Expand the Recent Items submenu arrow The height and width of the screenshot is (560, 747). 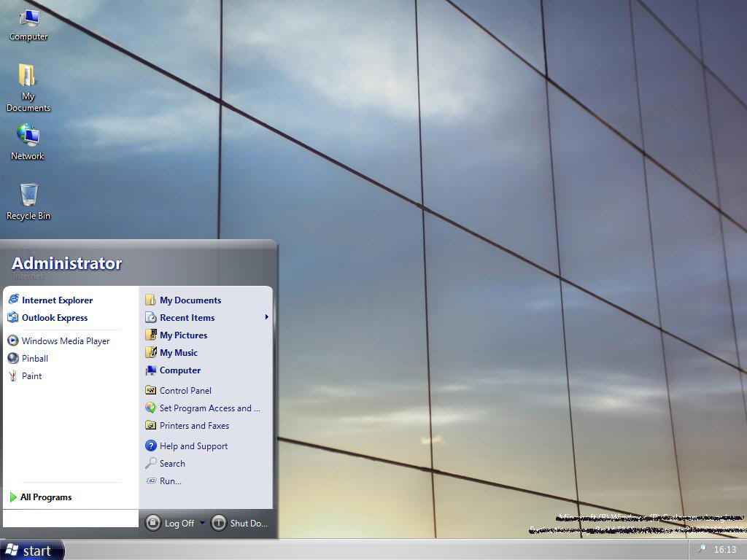tap(267, 317)
